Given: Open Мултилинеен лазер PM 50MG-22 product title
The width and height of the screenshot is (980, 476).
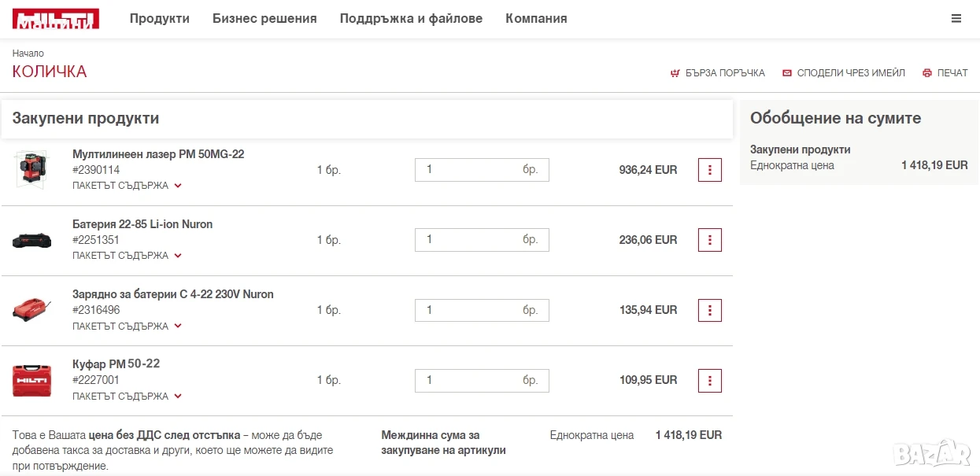Looking at the screenshot, I should pos(158,154).
